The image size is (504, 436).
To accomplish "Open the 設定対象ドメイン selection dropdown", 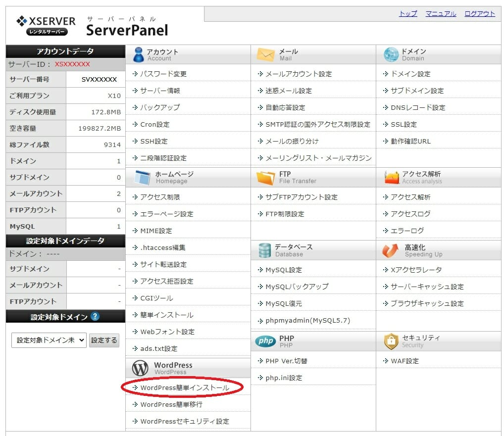I will (x=48, y=340).
